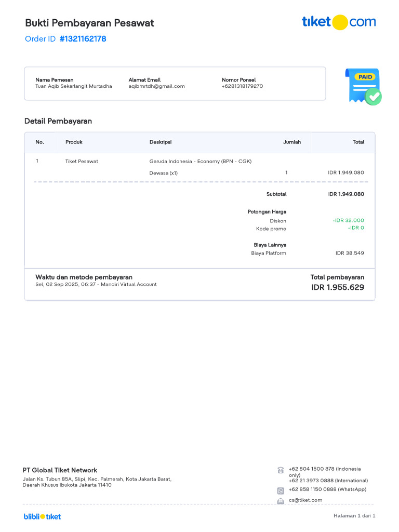
Task: Click the telephone icon in the footer
Action: pyautogui.click(x=281, y=471)
